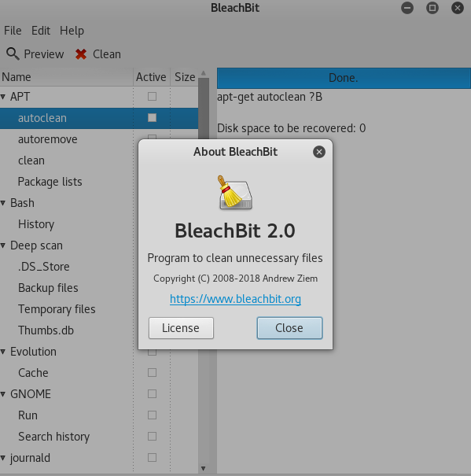Enable the GNOME checkbox
This screenshot has width=471, height=476.
pos(152,394)
